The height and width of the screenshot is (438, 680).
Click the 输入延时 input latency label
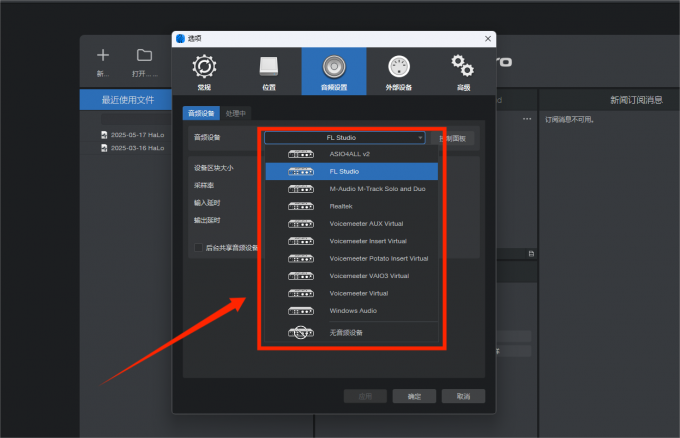click(207, 203)
